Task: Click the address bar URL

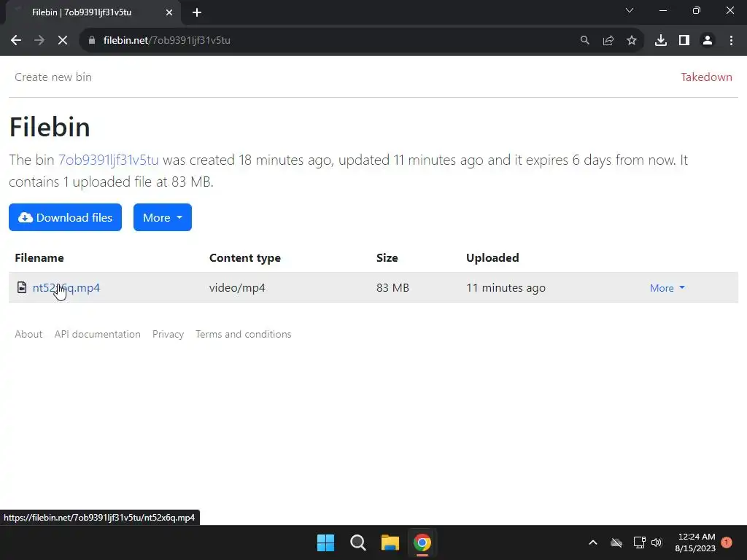Action: tap(167, 41)
